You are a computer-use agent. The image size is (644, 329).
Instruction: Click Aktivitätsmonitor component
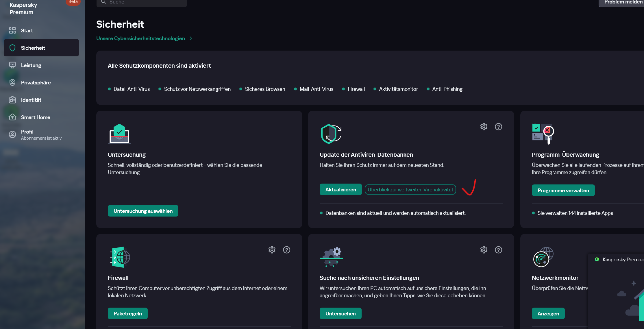tap(396, 89)
